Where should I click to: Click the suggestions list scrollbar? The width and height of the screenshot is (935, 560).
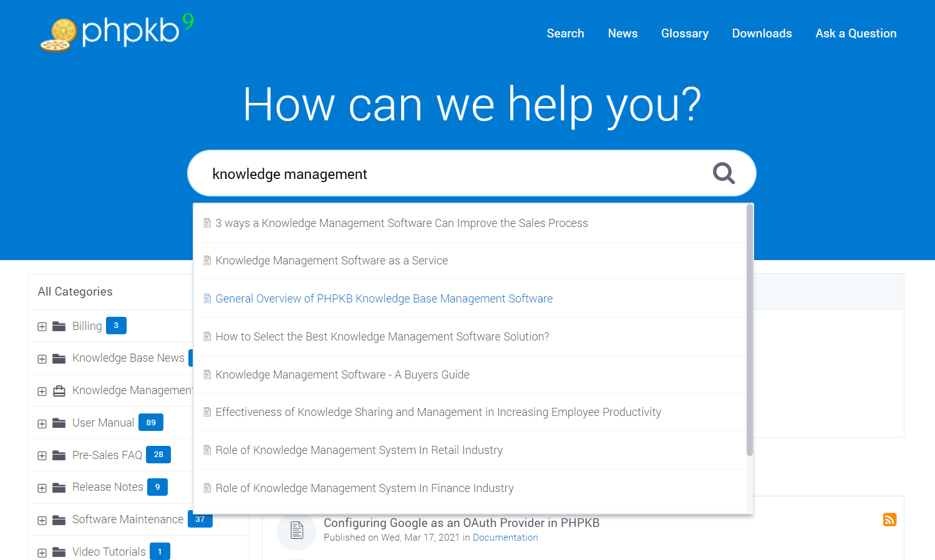(749, 331)
